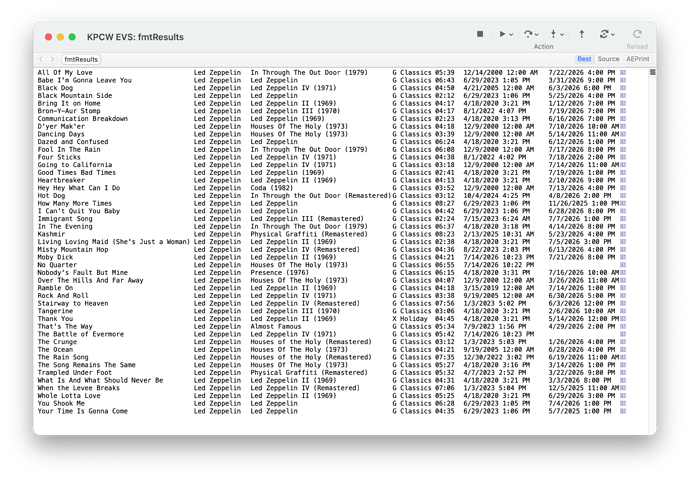The image size is (690, 479).
Task: Select the 'That's The Way' title
Action: point(65,326)
